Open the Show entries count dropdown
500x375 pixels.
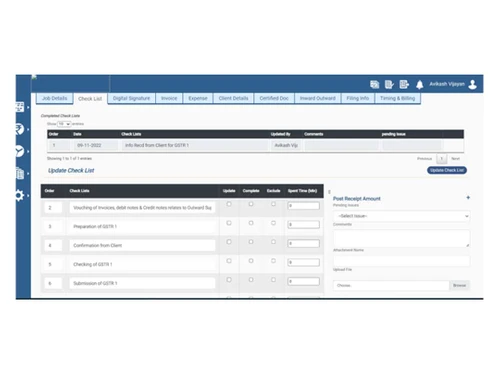[x=64, y=124]
